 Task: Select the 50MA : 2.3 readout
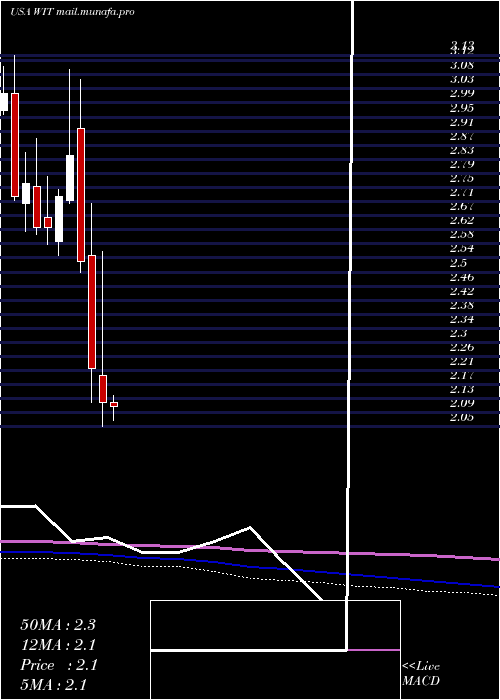click(x=58, y=625)
